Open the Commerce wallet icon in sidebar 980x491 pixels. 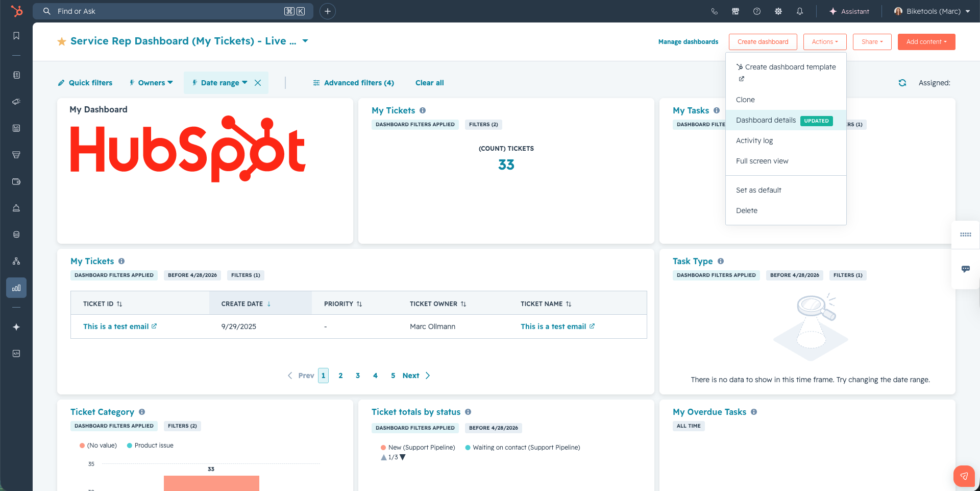pos(16,181)
